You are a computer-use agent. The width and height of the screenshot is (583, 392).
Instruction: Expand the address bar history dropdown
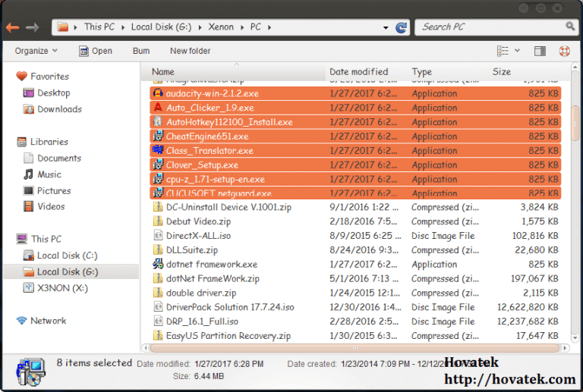[x=386, y=27]
